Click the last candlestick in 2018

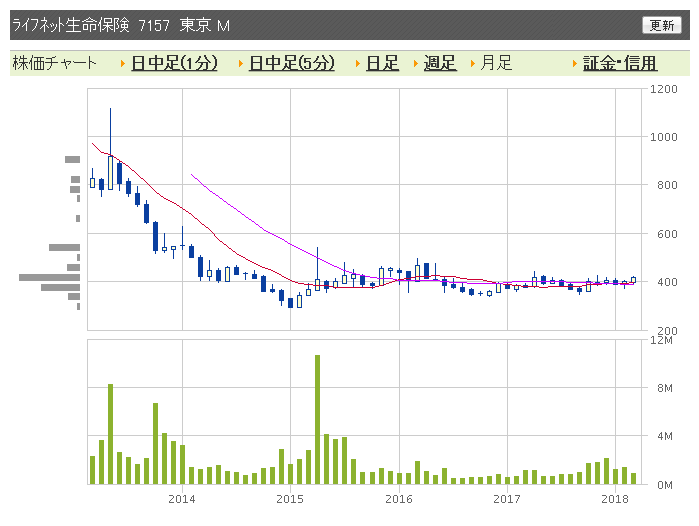[x=633, y=280]
